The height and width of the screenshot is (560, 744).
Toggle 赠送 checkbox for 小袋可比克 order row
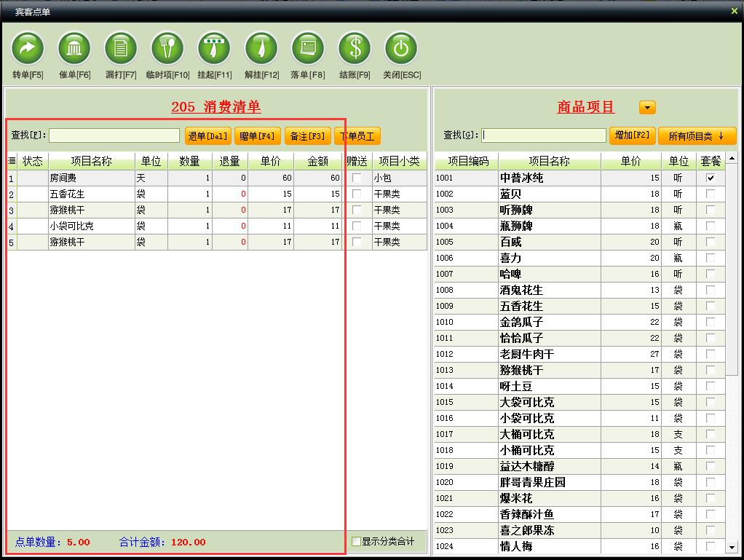(x=357, y=226)
